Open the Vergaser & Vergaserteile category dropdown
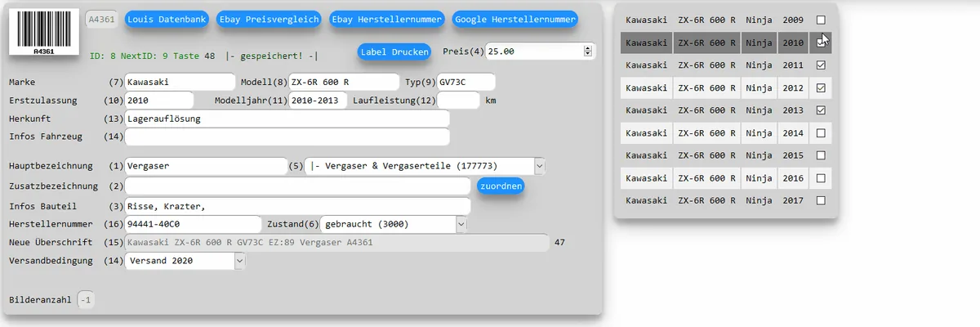Screen dimensions: 980x327 point(425,166)
